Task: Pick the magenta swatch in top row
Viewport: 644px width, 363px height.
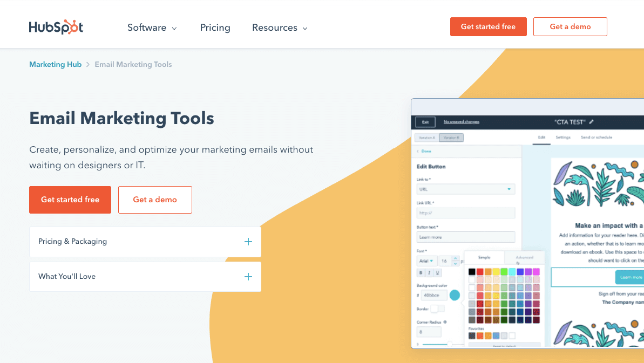Action: point(536,271)
